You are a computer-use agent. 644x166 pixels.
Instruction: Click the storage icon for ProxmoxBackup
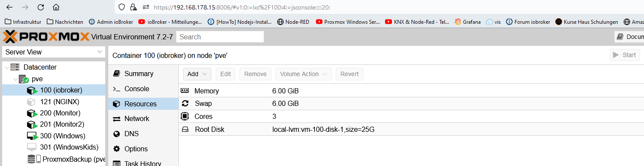34,159
